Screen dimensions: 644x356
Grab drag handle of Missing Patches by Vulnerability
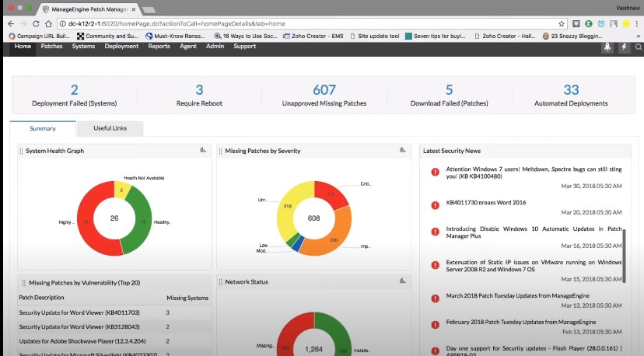(x=24, y=283)
